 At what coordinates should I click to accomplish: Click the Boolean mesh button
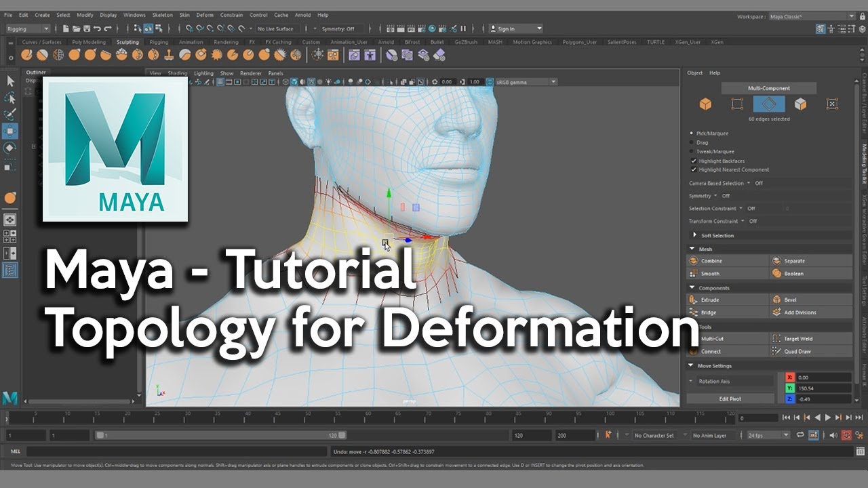click(x=811, y=274)
